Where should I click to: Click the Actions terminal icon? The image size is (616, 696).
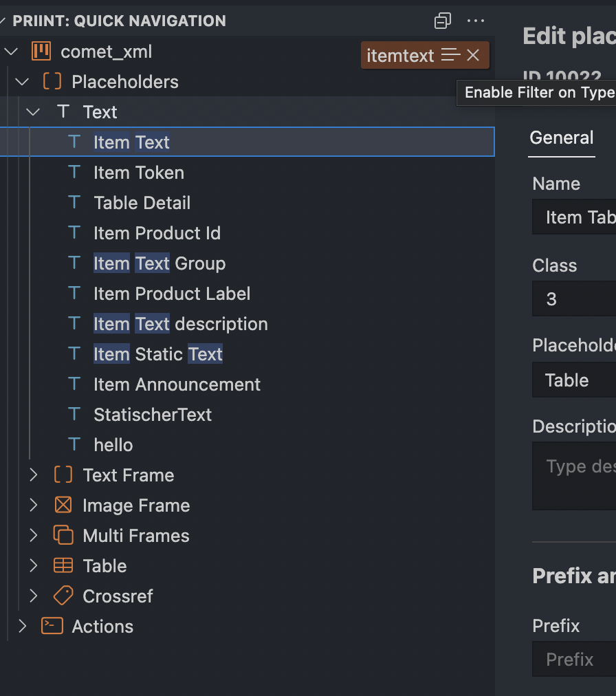click(x=52, y=626)
